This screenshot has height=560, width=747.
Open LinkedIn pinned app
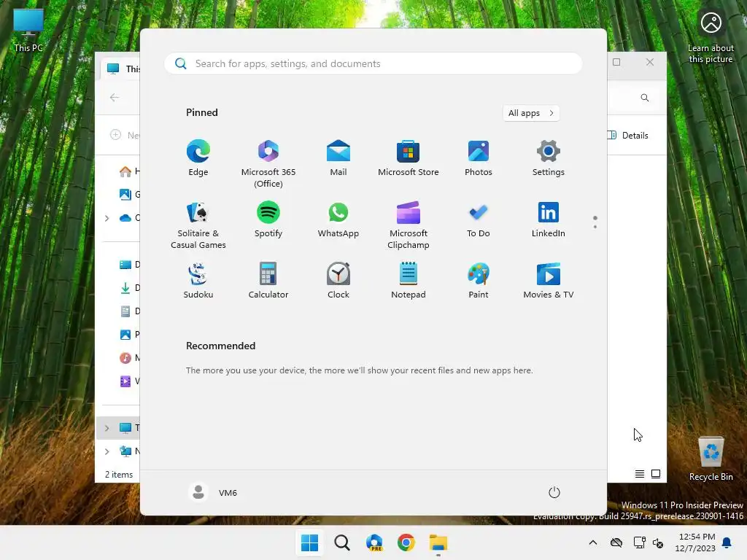tap(549, 220)
